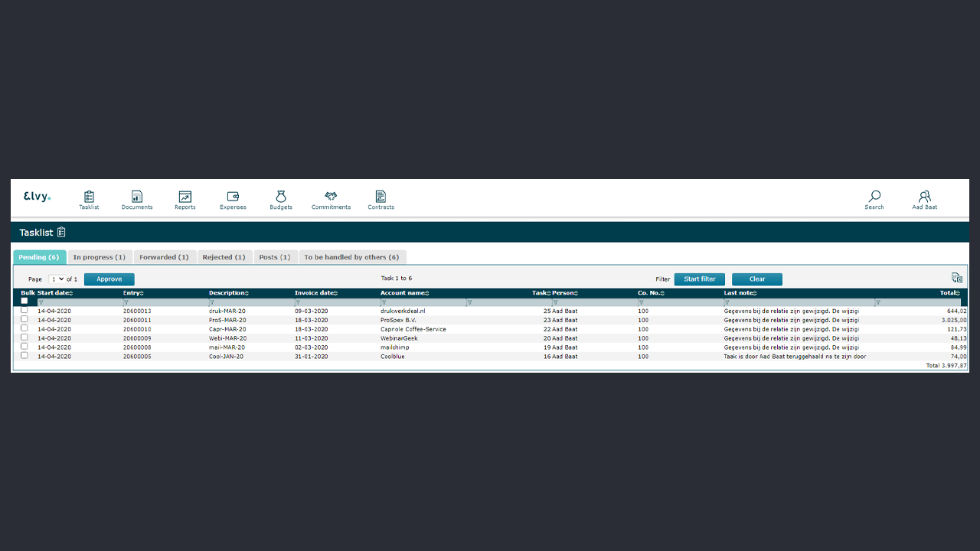This screenshot has height=551, width=980.
Task: Click the Start date filter field
Action: 77,302
